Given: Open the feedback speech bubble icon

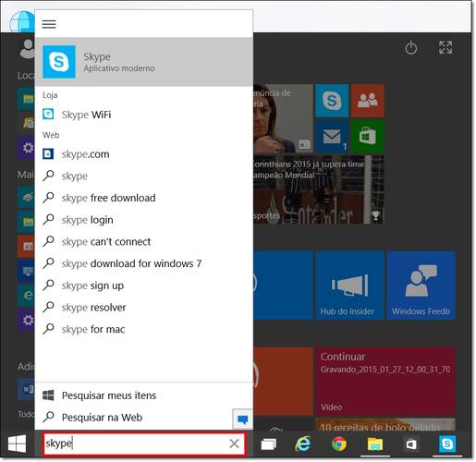Looking at the screenshot, I should pos(243,419).
